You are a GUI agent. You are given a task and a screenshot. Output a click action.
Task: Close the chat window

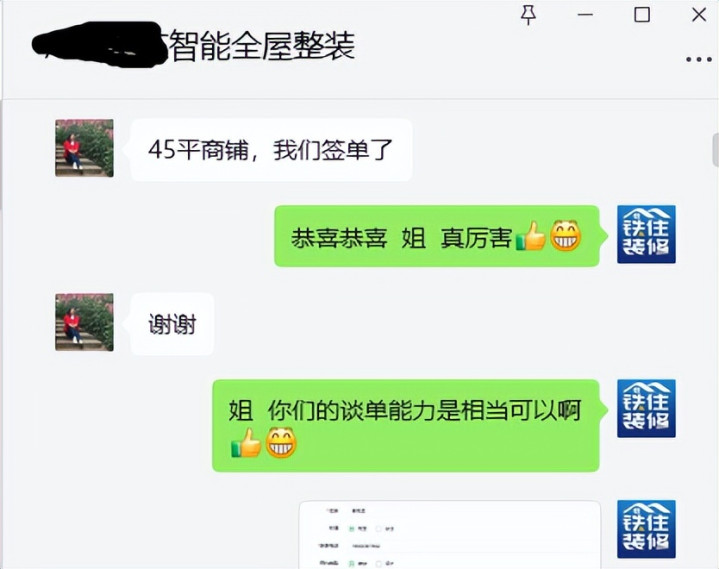[699, 15]
